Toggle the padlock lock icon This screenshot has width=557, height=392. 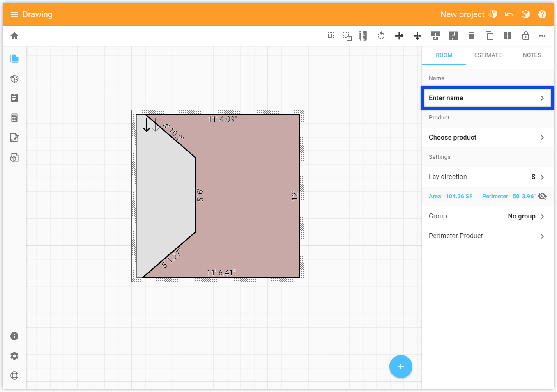tap(526, 36)
